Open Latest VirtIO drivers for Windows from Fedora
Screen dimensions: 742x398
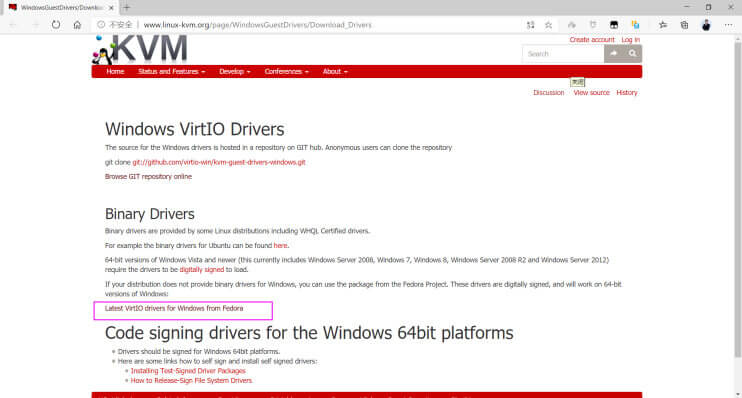tap(174, 309)
